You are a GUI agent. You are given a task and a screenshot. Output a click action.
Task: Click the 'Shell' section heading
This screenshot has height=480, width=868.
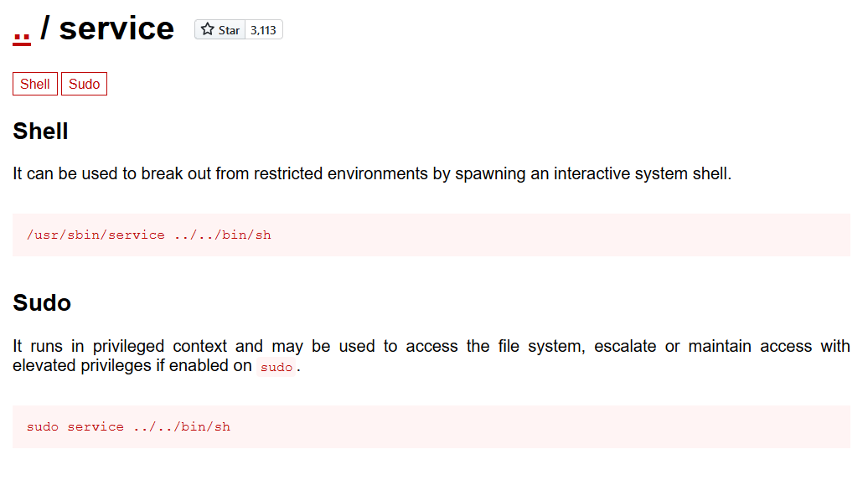40,132
